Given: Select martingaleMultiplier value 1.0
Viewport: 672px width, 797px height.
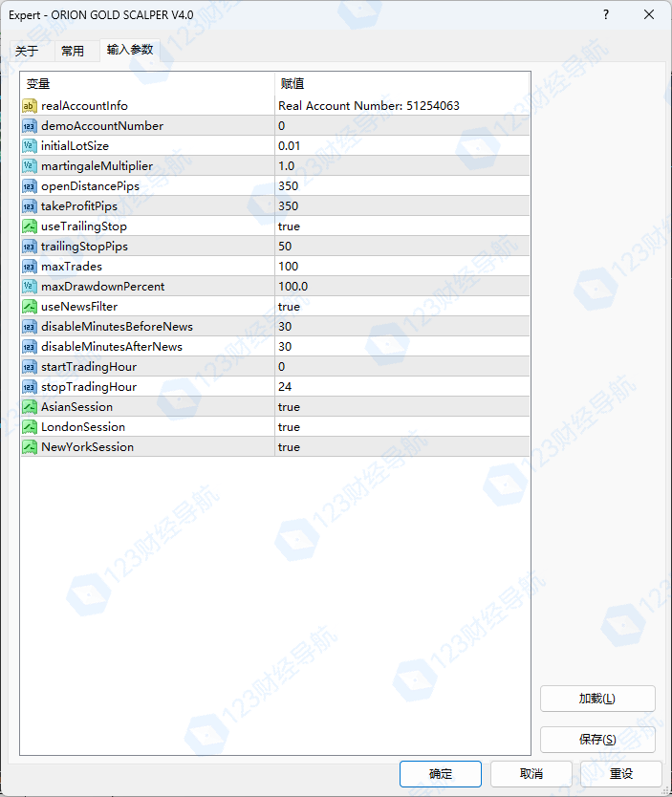Looking at the screenshot, I should pyautogui.click(x=402, y=166).
